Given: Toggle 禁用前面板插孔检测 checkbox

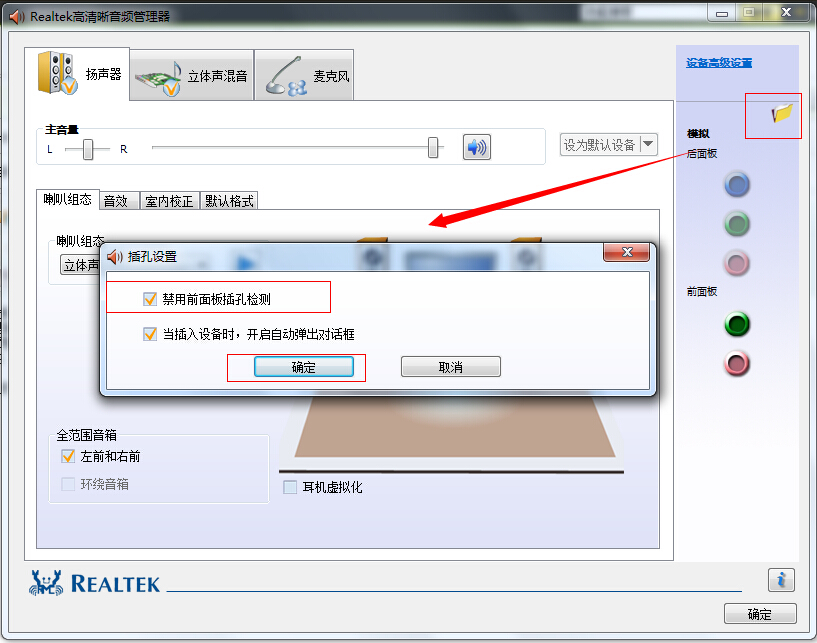Looking at the screenshot, I should [150, 299].
